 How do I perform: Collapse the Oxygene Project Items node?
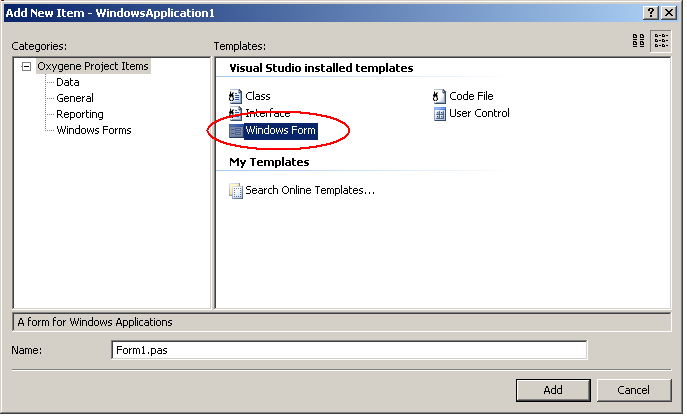coord(27,67)
